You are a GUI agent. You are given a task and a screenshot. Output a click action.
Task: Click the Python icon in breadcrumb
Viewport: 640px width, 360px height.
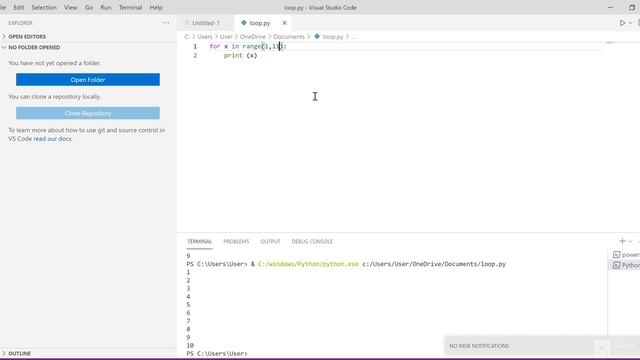click(317, 36)
